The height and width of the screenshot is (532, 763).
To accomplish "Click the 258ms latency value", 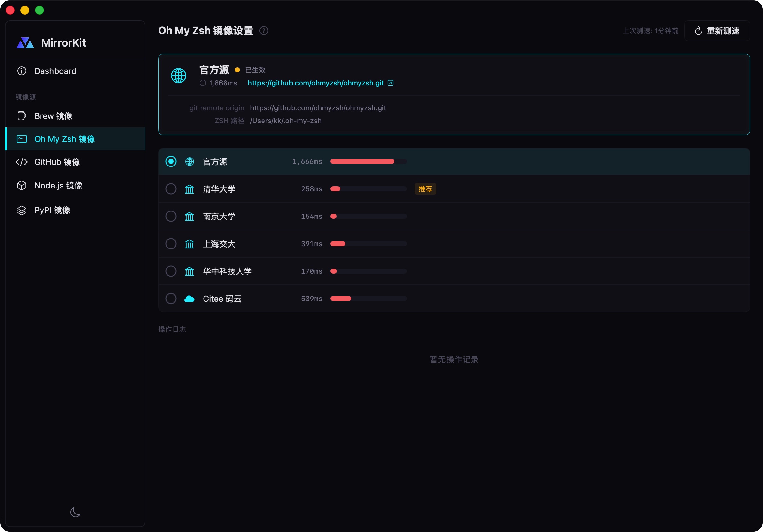I will click(312, 189).
